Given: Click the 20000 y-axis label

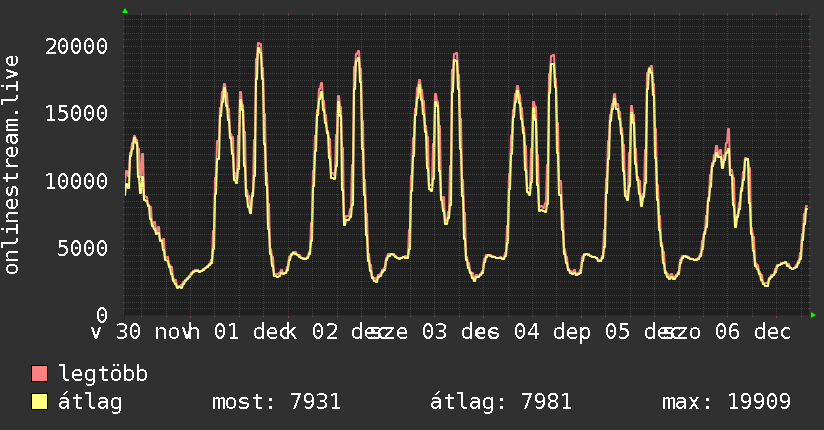Looking at the screenshot, I should pyautogui.click(x=76, y=46).
